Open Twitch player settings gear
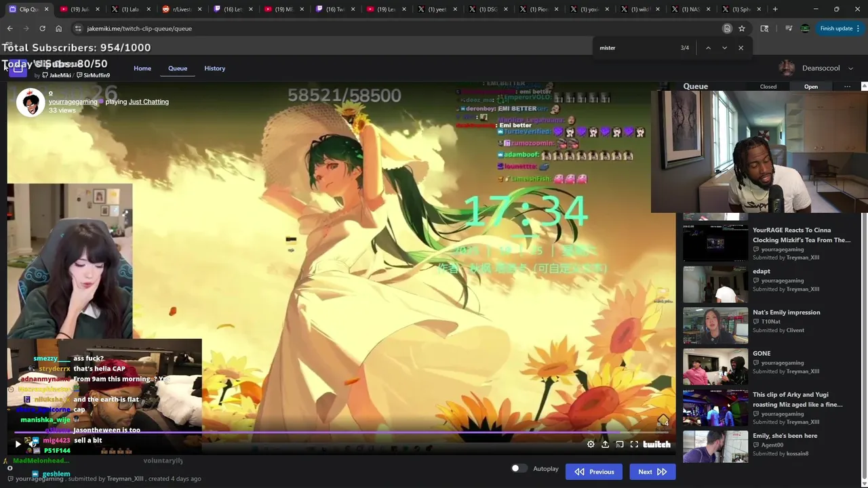 (591, 445)
